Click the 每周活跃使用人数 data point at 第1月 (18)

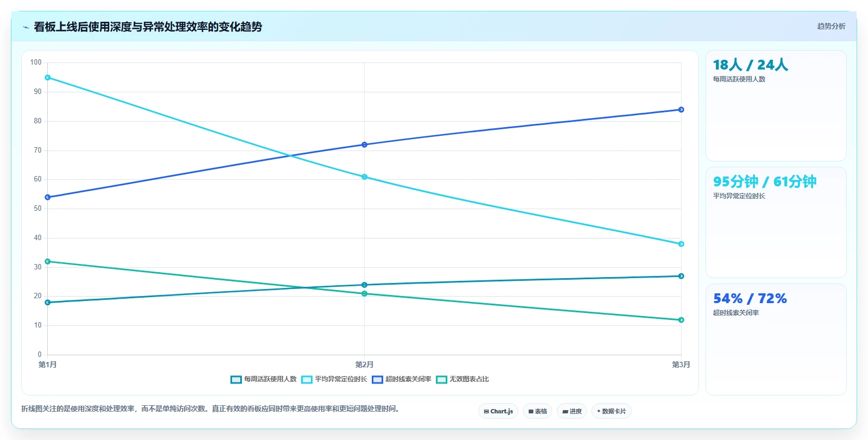click(48, 303)
